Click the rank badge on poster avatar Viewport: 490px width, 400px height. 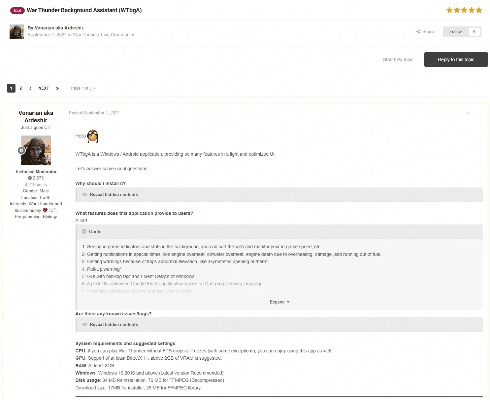click(21, 150)
